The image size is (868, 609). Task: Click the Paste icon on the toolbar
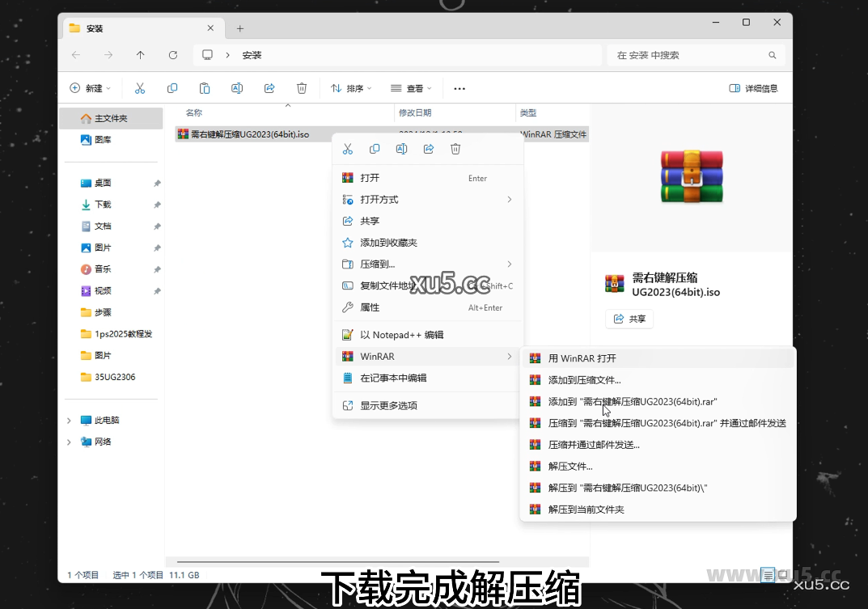[x=204, y=88]
